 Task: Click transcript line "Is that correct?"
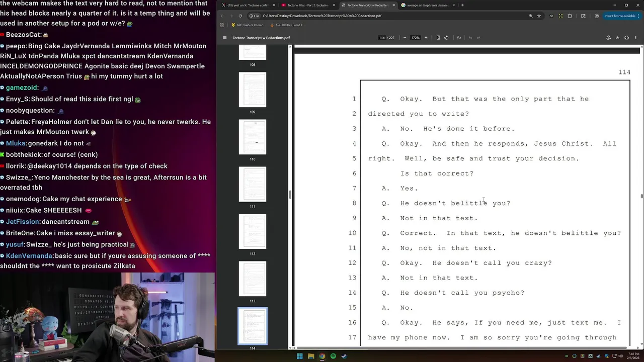(x=437, y=173)
